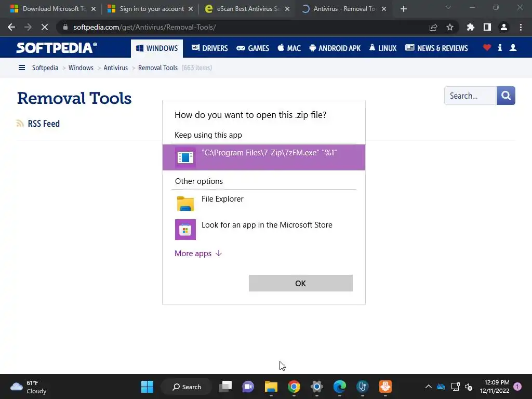Click the Softpedia breadcrumb link

(x=45, y=68)
